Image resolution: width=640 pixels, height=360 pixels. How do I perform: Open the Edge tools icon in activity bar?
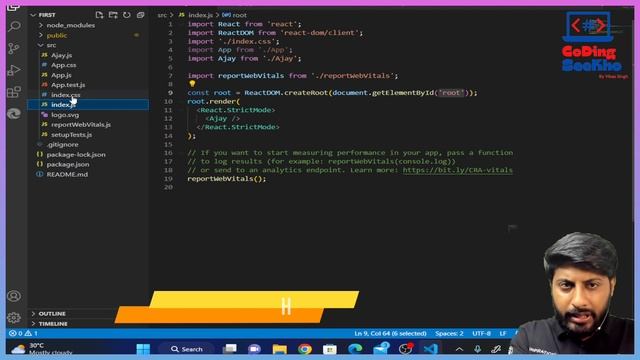pos(14,113)
